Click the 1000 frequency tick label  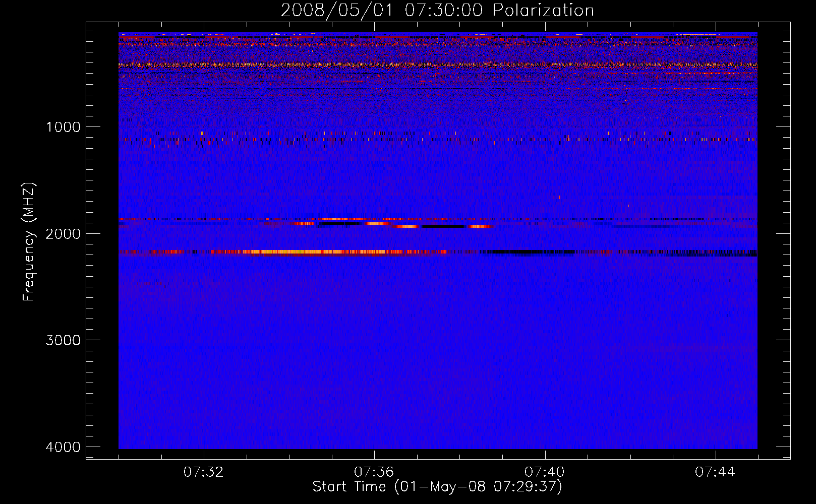(63, 127)
